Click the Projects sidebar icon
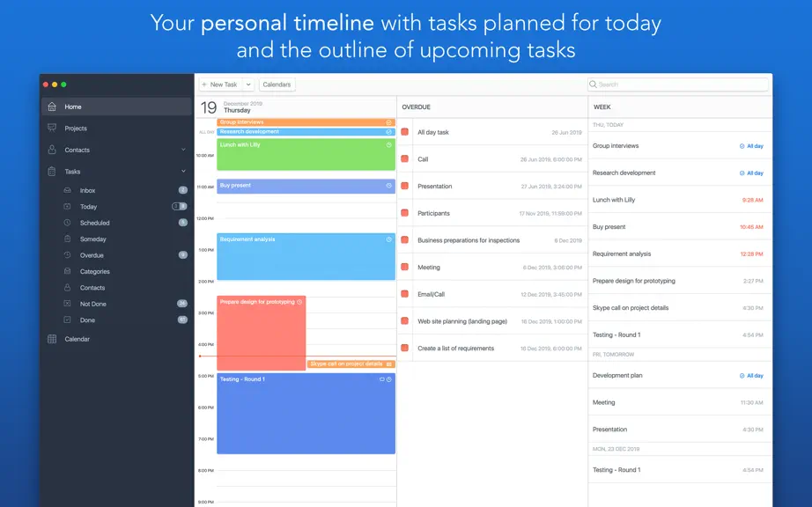The width and height of the screenshot is (812, 507). click(x=52, y=128)
